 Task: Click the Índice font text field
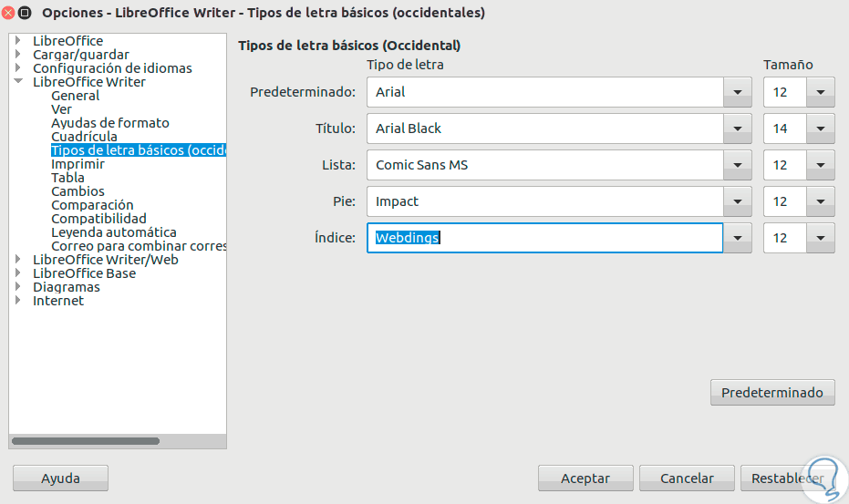click(x=544, y=238)
